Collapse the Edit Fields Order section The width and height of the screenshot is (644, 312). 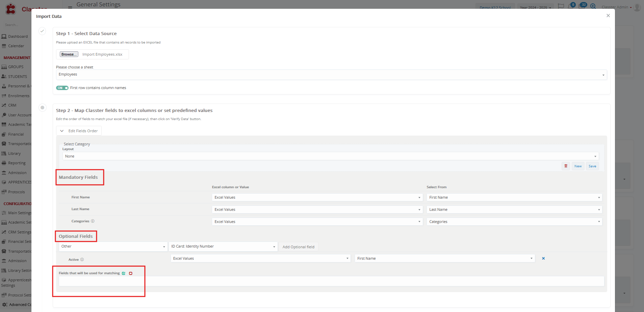click(x=79, y=131)
